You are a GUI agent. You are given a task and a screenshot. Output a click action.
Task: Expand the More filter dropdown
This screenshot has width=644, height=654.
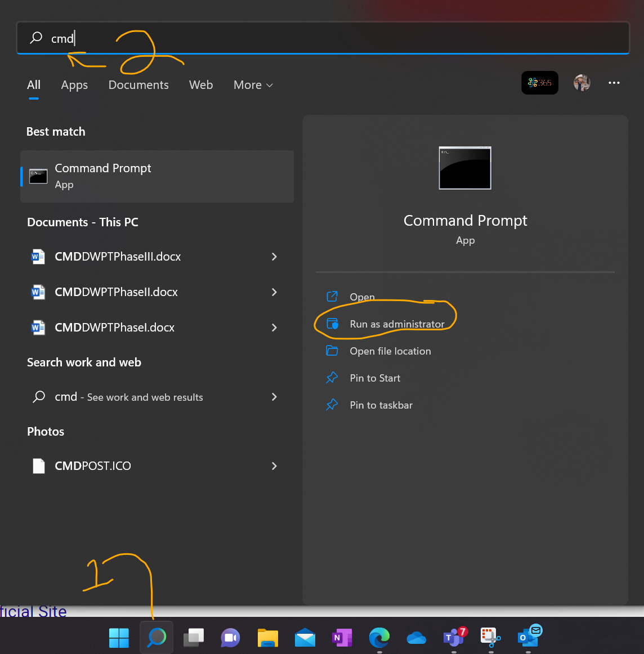(253, 84)
